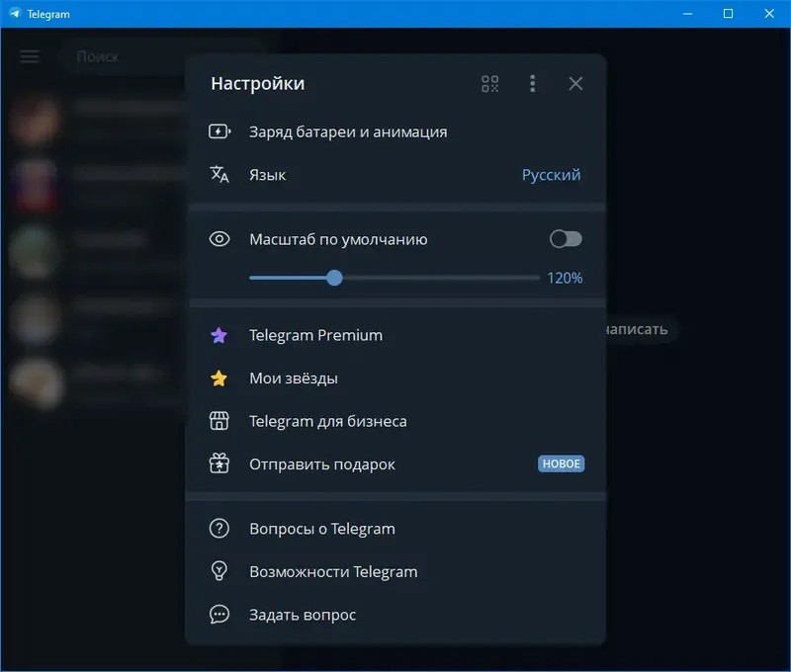Open Заряд батареи и анимация settings
The height and width of the screenshot is (672, 791).
[x=395, y=131]
